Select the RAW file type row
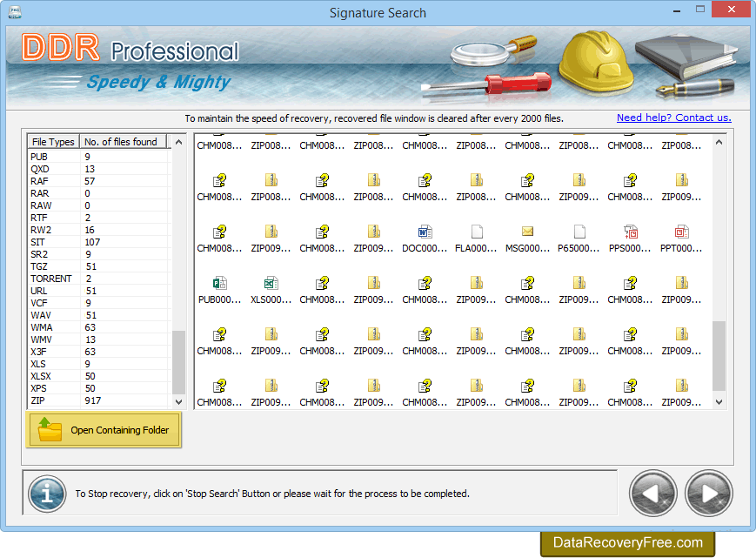 (99, 205)
